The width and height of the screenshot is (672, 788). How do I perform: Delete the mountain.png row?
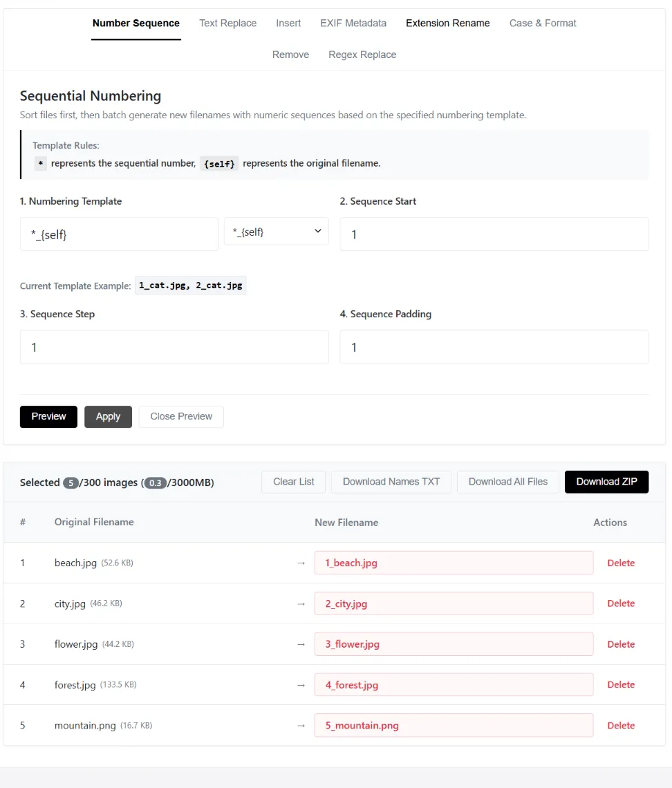[x=621, y=725]
